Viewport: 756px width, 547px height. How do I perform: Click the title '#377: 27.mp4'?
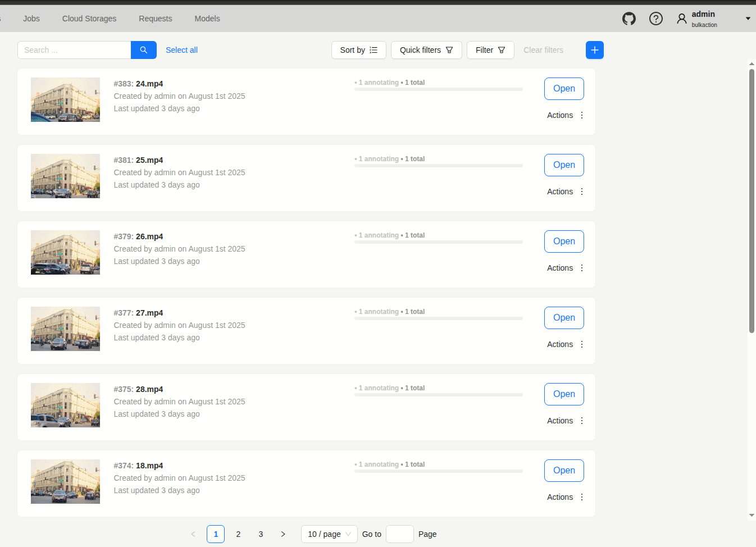(138, 313)
